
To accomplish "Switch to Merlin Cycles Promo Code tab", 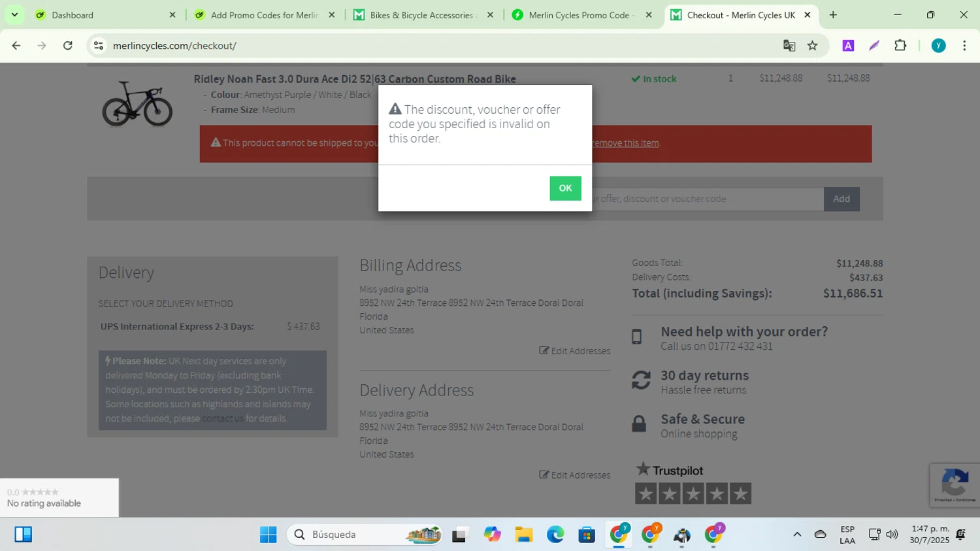I will click(x=581, y=15).
